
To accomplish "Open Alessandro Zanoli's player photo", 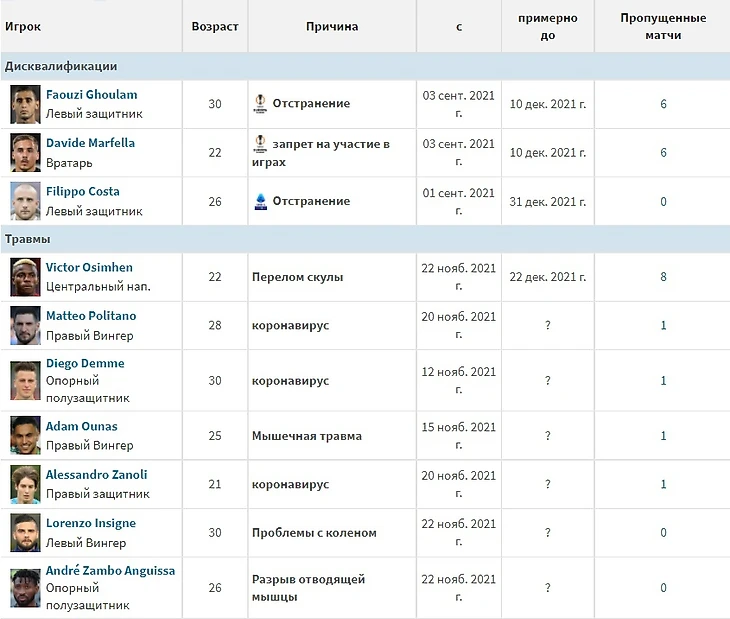I will point(25,484).
